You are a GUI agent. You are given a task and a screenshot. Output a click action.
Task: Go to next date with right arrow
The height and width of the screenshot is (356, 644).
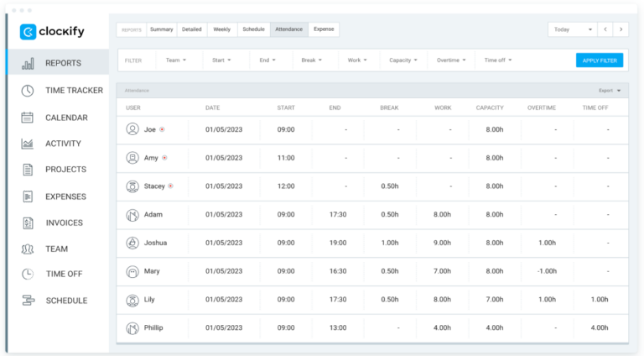pos(621,29)
